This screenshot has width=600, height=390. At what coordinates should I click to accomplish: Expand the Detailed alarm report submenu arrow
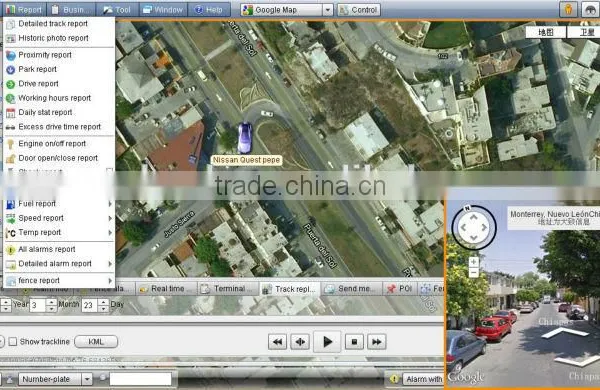point(110,264)
